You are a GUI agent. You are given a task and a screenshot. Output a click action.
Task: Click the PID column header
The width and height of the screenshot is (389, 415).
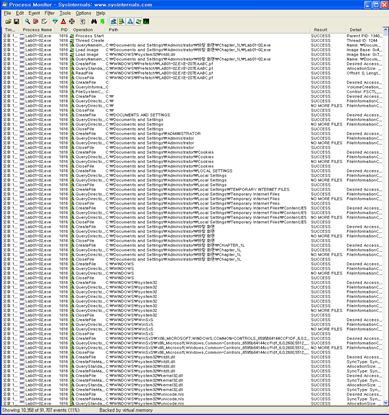pos(64,30)
